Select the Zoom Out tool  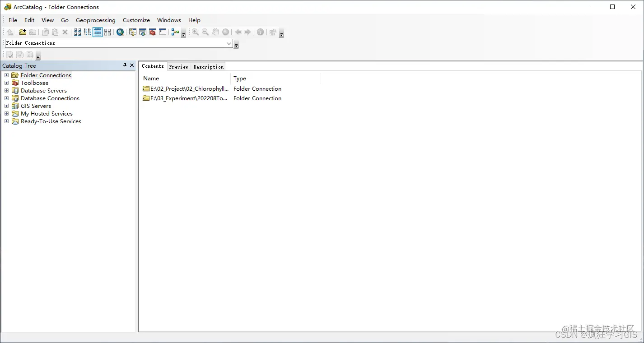click(x=205, y=32)
